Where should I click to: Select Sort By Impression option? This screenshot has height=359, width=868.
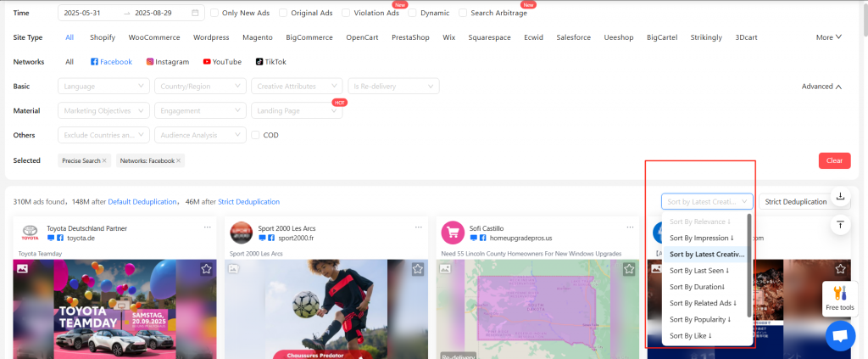coord(700,238)
